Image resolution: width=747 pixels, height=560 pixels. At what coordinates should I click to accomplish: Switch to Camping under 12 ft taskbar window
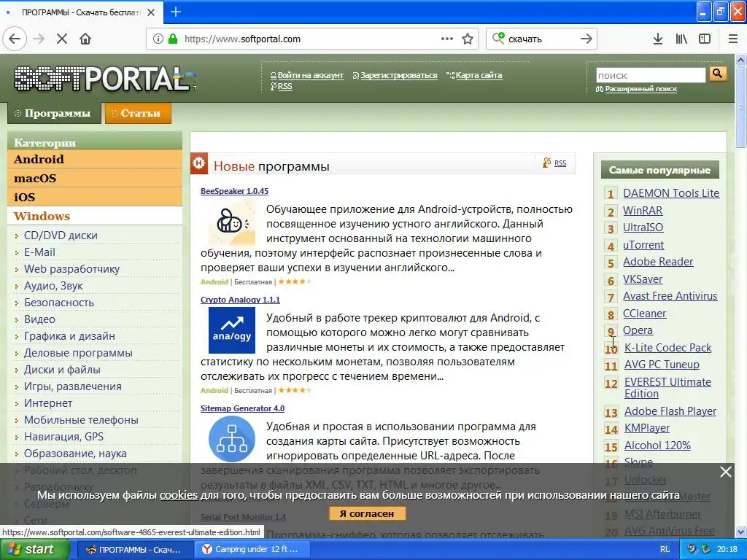(252, 549)
